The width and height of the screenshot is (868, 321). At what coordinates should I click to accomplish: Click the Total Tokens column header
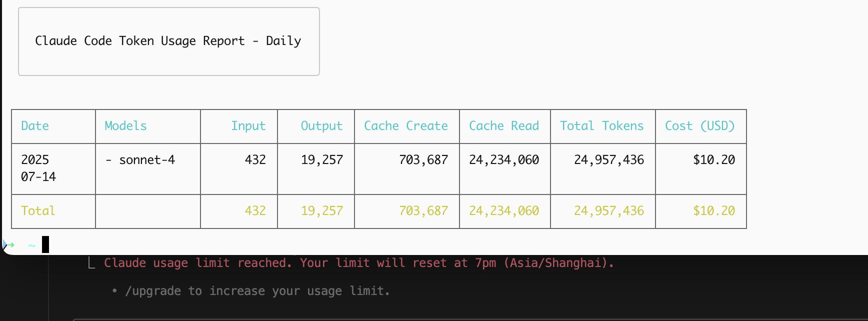[x=601, y=126]
